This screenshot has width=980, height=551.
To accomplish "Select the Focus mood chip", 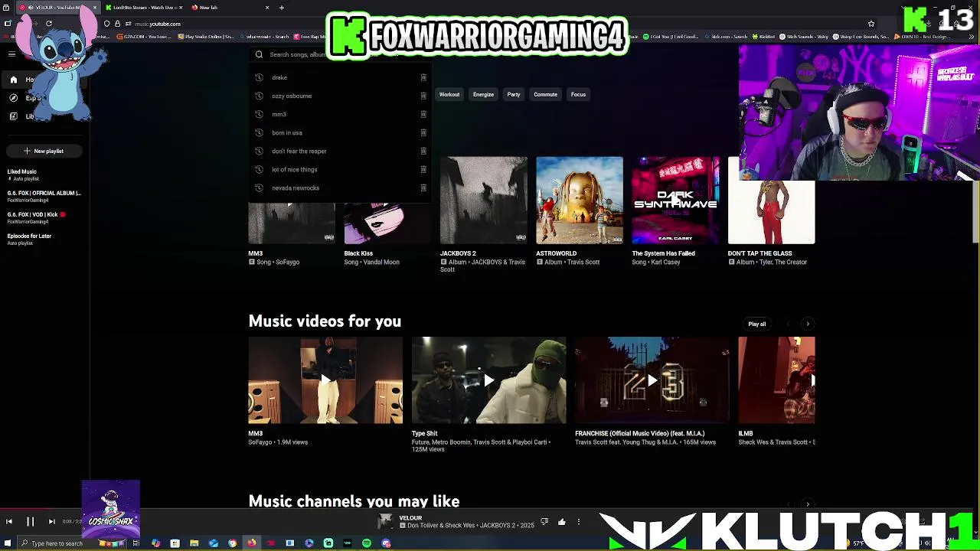I will click(578, 95).
